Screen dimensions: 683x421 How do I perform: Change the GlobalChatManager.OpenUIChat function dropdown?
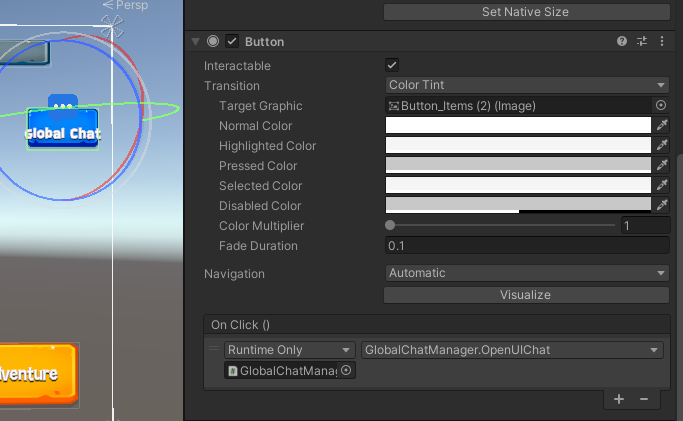[x=511, y=349]
